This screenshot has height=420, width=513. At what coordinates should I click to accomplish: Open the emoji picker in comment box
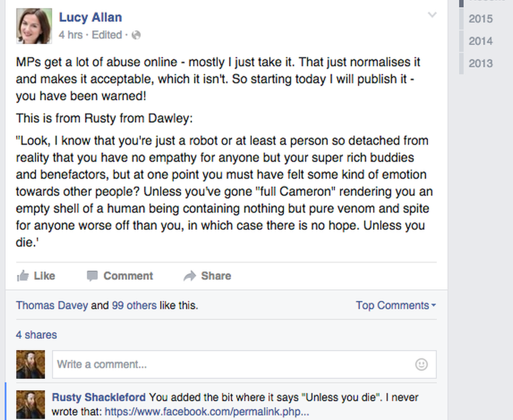421,364
